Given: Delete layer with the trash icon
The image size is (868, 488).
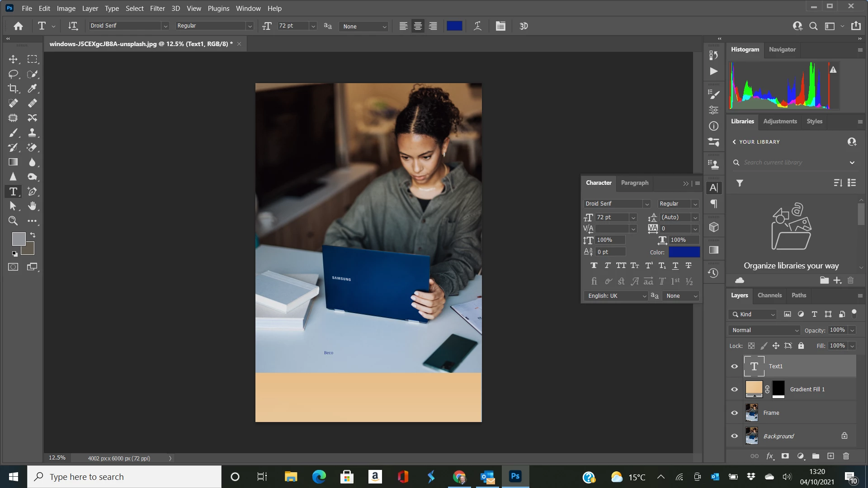Looking at the screenshot, I should coord(846,456).
